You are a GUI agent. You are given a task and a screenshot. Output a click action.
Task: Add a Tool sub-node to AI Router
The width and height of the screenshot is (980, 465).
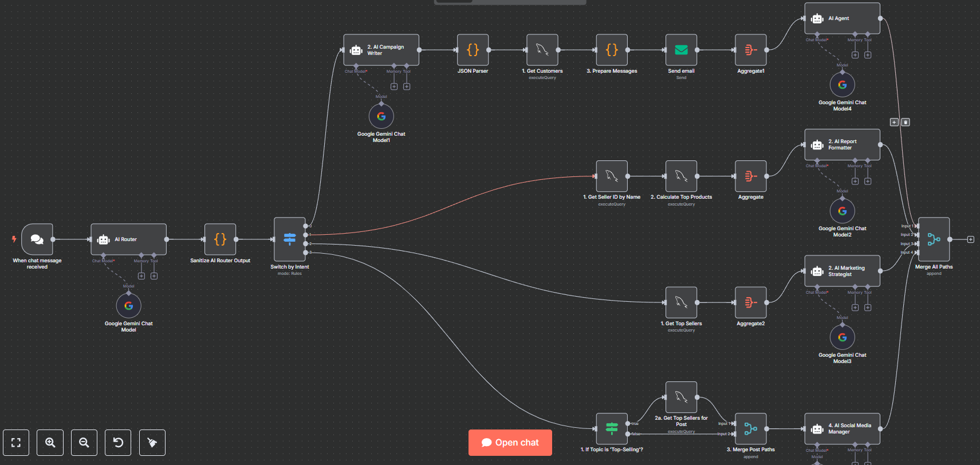click(x=154, y=276)
